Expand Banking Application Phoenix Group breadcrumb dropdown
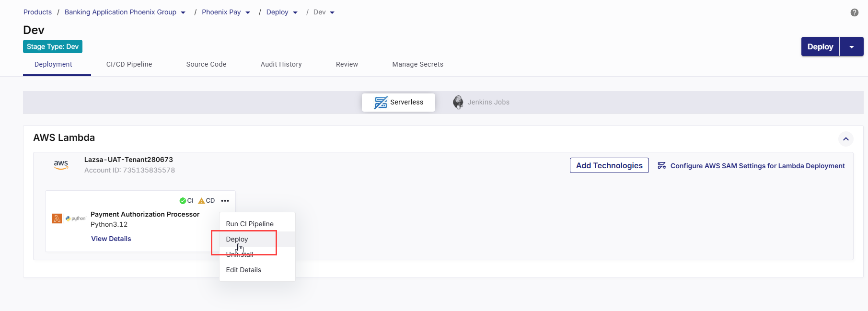868x311 pixels. click(x=183, y=13)
